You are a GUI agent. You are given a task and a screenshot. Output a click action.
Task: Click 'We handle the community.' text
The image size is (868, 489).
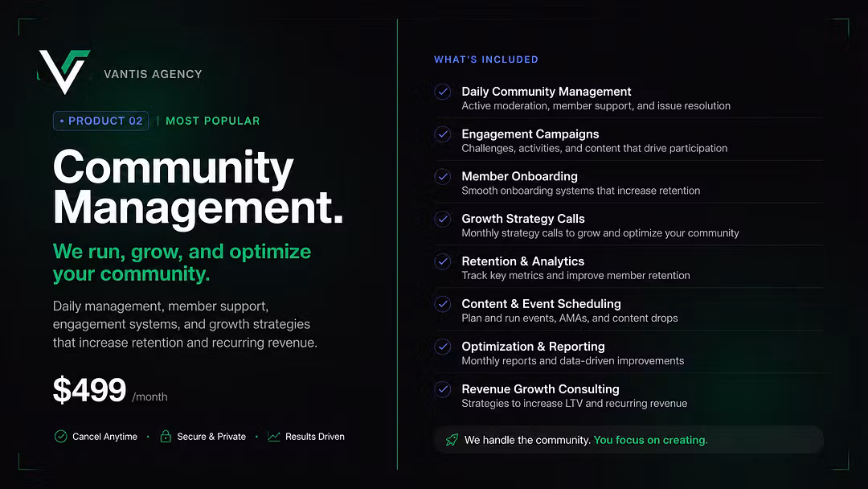pyautogui.click(x=527, y=440)
